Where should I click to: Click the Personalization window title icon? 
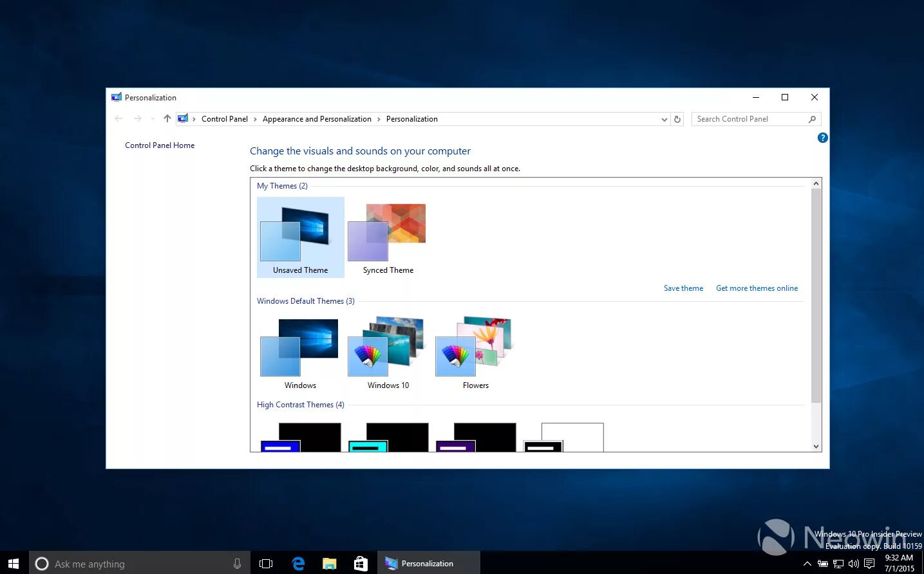pyautogui.click(x=117, y=97)
